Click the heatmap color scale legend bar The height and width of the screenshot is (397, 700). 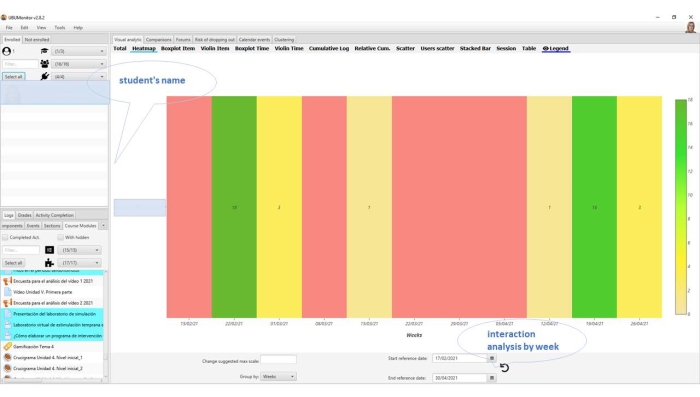pyautogui.click(x=681, y=207)
